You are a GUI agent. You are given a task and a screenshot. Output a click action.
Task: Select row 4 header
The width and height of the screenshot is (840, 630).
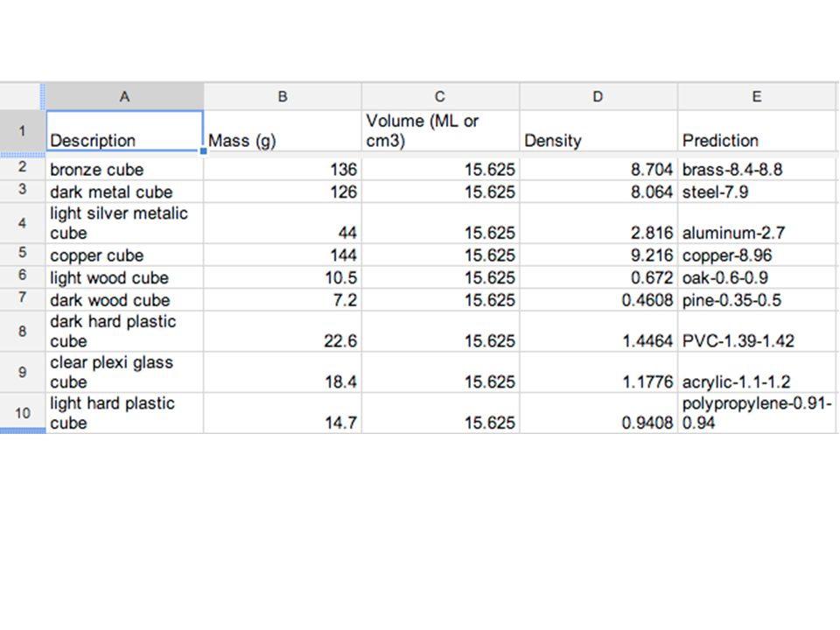tap(23, 223)
